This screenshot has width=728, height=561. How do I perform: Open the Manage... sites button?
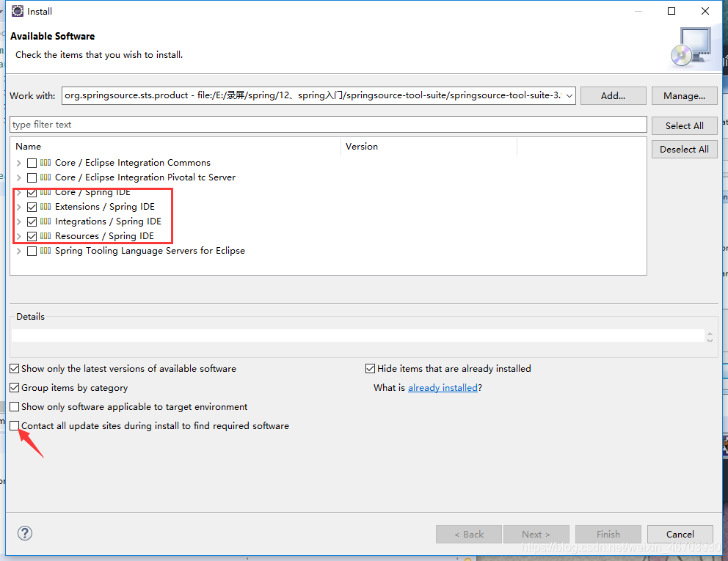point(684,95)
